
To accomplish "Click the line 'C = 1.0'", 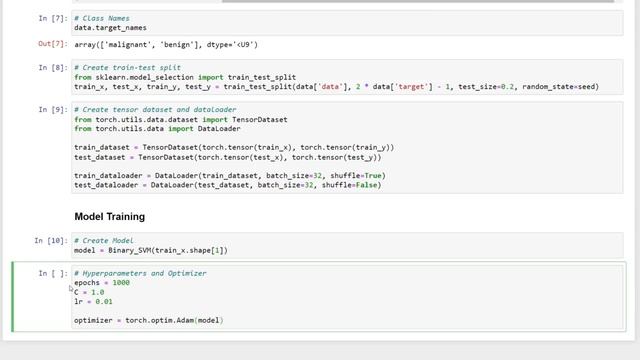I will (x=89, y=292).
